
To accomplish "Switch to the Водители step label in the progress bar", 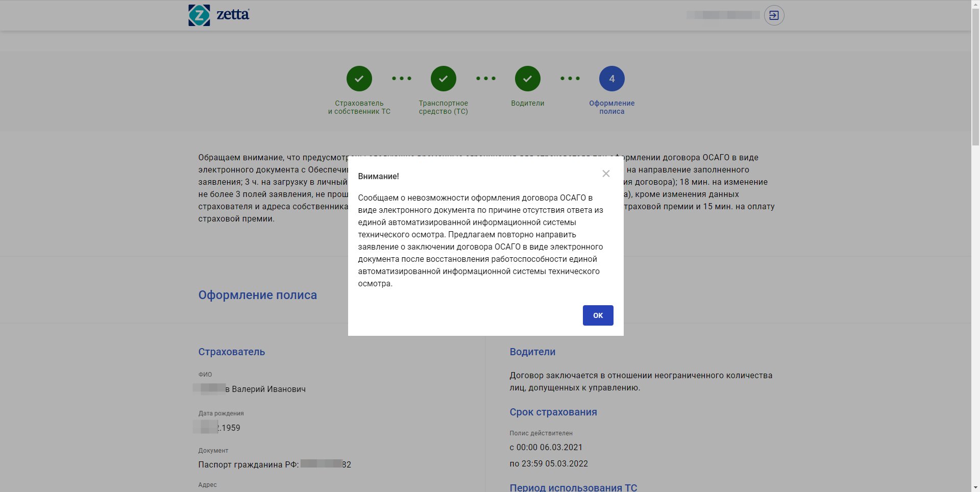I will click(x=527, y=103).
